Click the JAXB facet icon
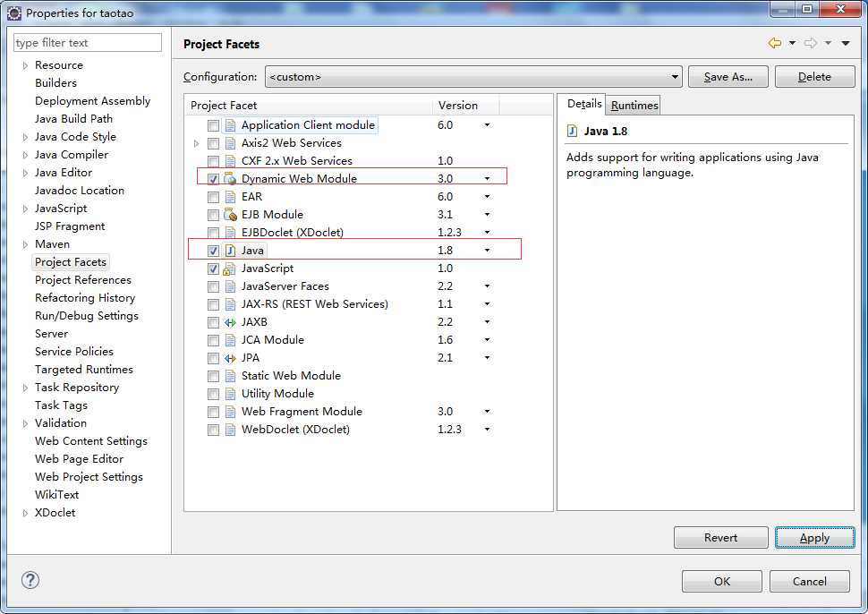 click(230, 322)
